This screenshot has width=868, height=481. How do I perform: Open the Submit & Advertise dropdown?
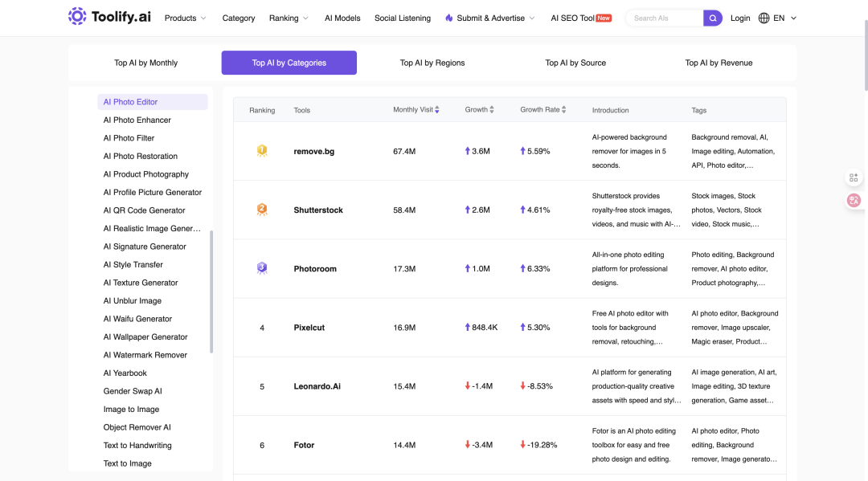coord(490,18)
